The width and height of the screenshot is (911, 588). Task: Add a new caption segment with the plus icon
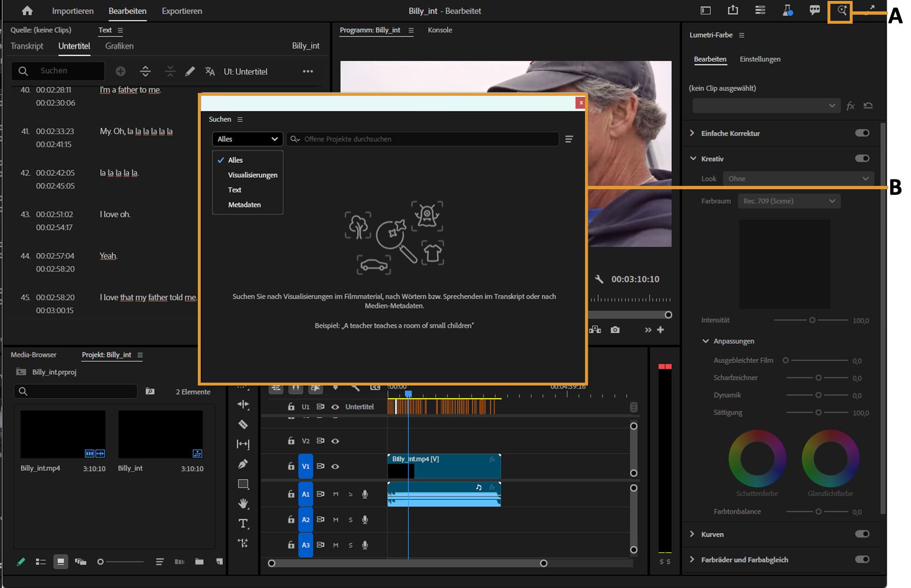click(121, 71)
